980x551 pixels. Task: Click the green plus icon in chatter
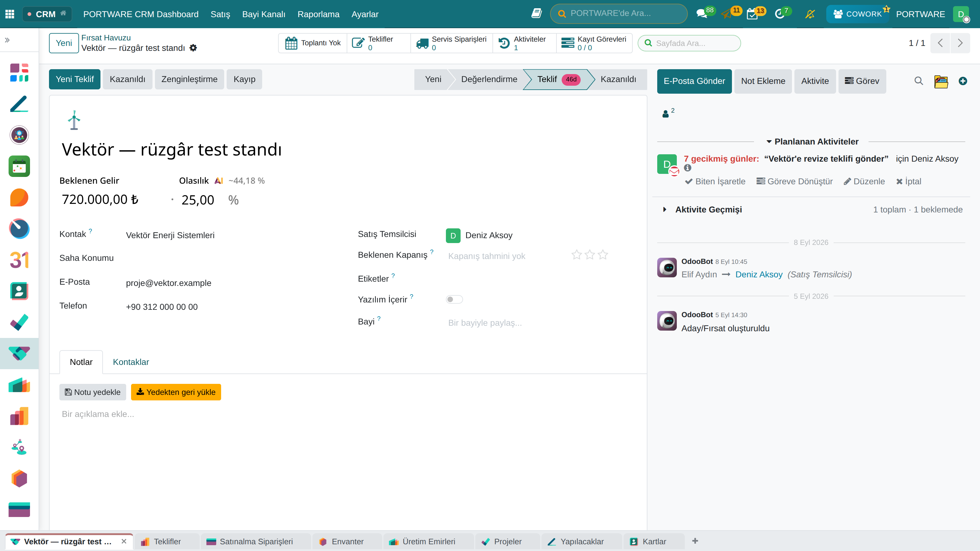(x=963, y=81)
